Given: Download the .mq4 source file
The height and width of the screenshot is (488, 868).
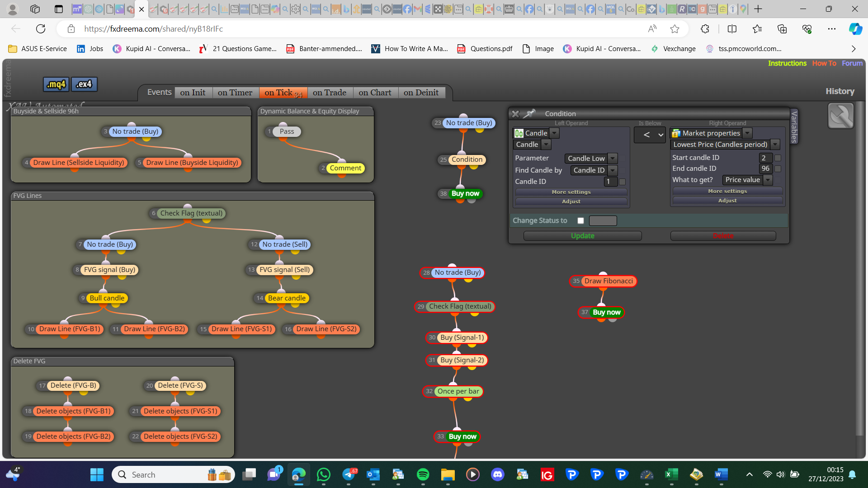Looking at the screenshot, I should [57, 84].
